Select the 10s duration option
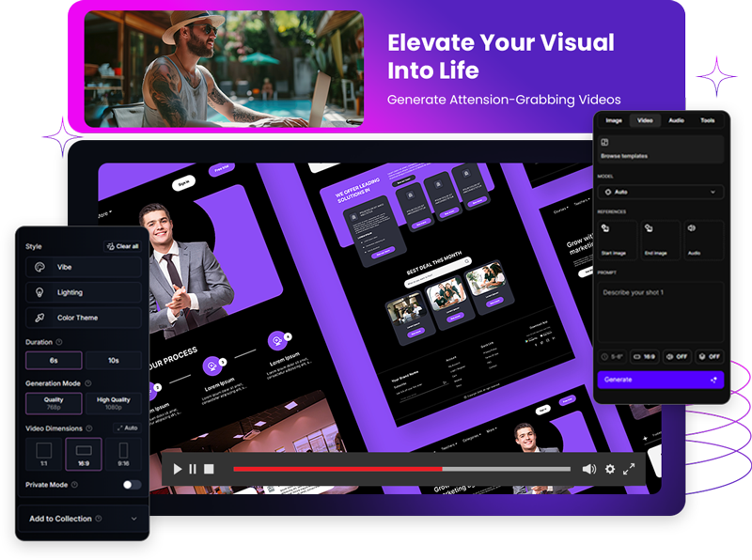The height and width of the screenshot is (560, 752). (113, 361)
